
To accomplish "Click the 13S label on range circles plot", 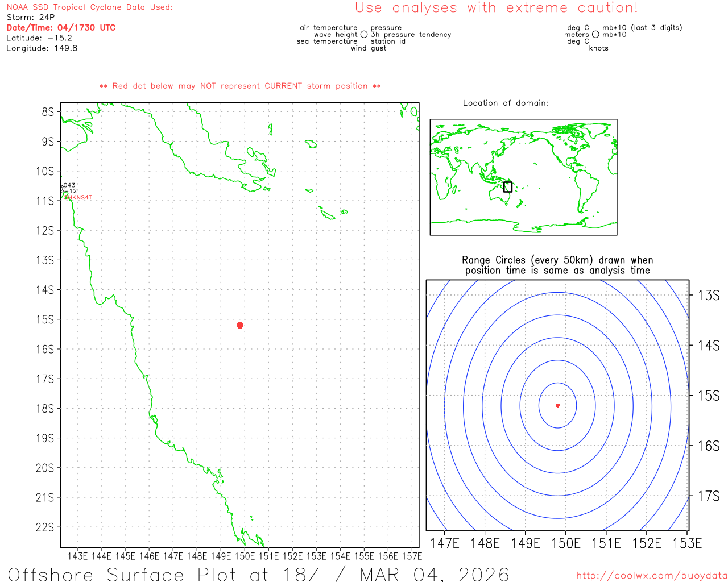I will pos(709,295).
